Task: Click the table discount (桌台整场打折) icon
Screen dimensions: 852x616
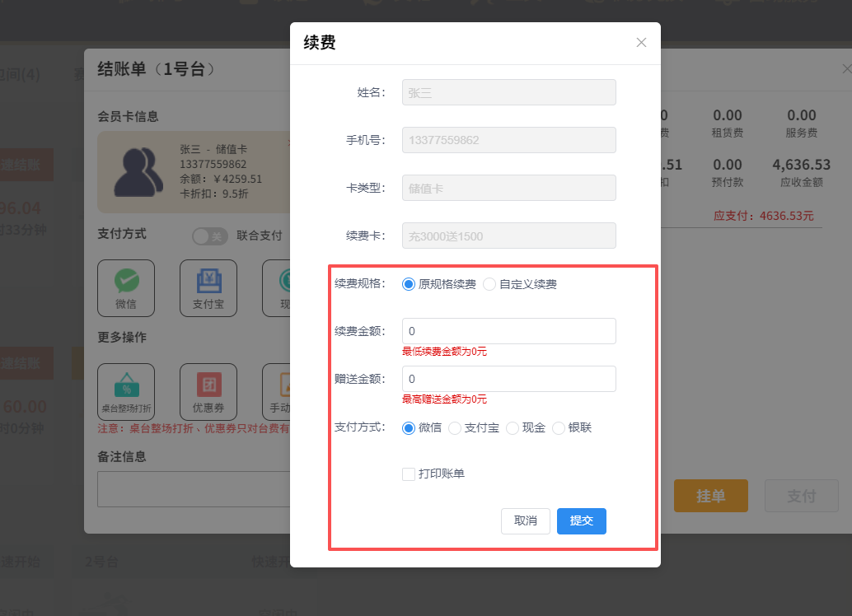Action: (x=126, y=385)
